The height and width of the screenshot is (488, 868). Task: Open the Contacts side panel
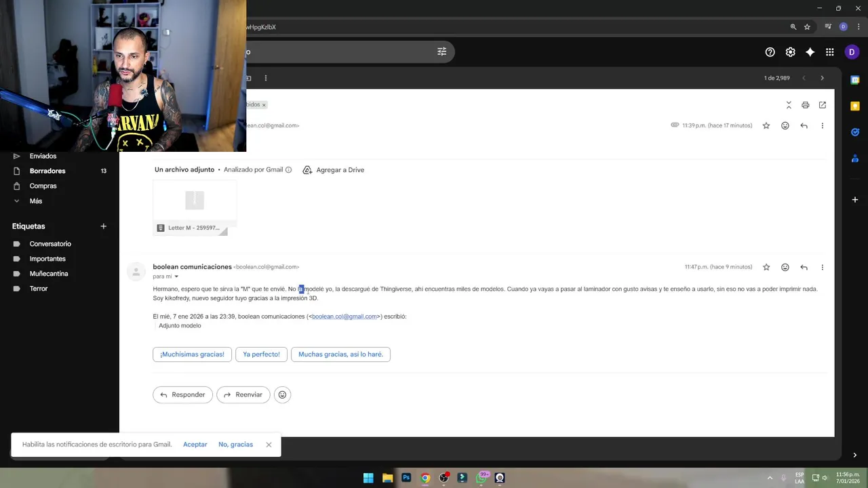(x=855, y=159)
